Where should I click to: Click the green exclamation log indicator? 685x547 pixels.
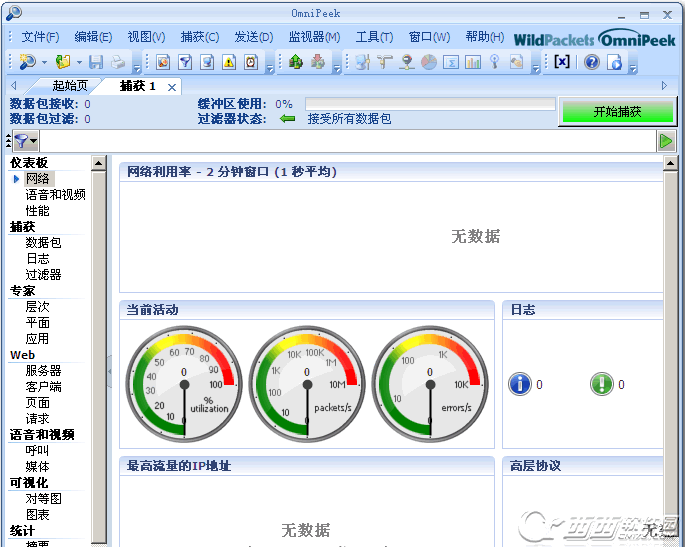click(602, 384)
